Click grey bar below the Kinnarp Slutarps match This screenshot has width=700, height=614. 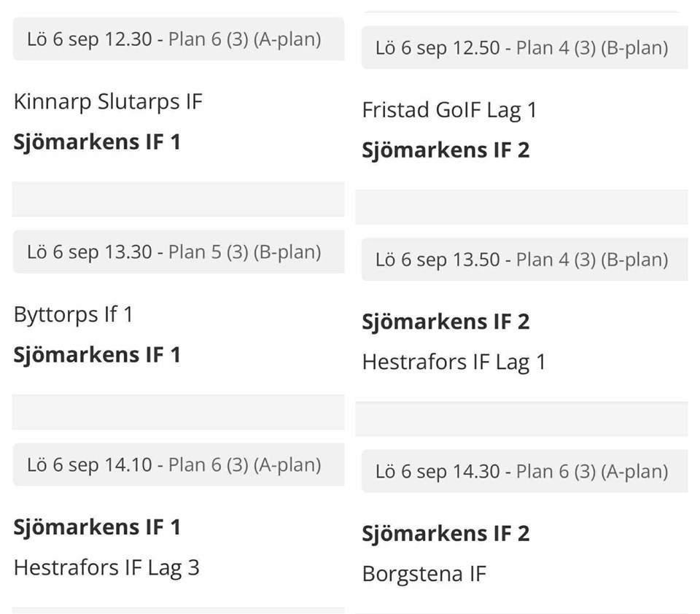(x=178, y=199)
